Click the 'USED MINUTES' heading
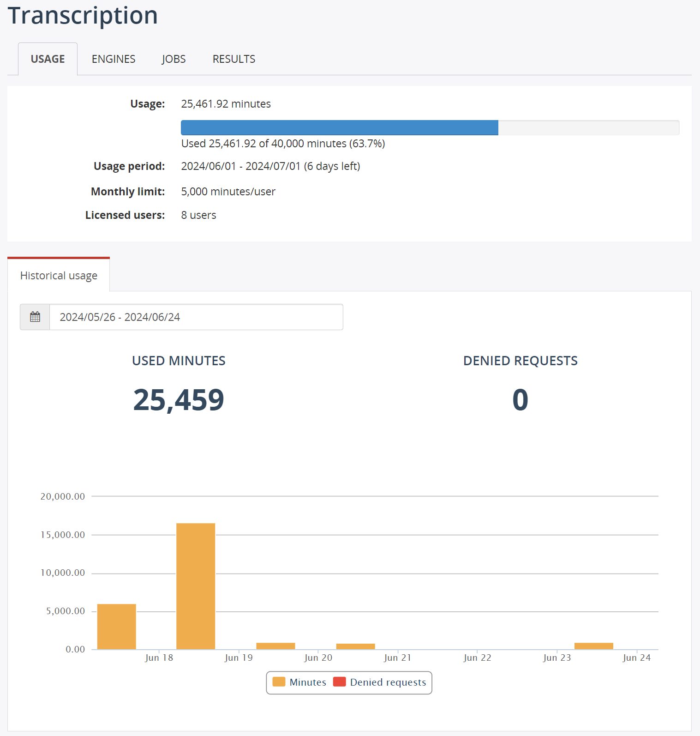The image size is (700, 736). (179, 361)
